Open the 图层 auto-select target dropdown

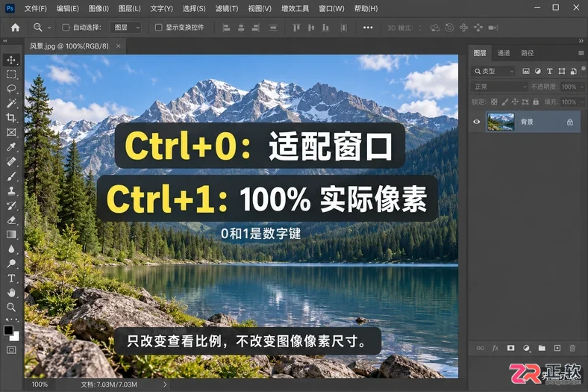[x=125, y=28]
